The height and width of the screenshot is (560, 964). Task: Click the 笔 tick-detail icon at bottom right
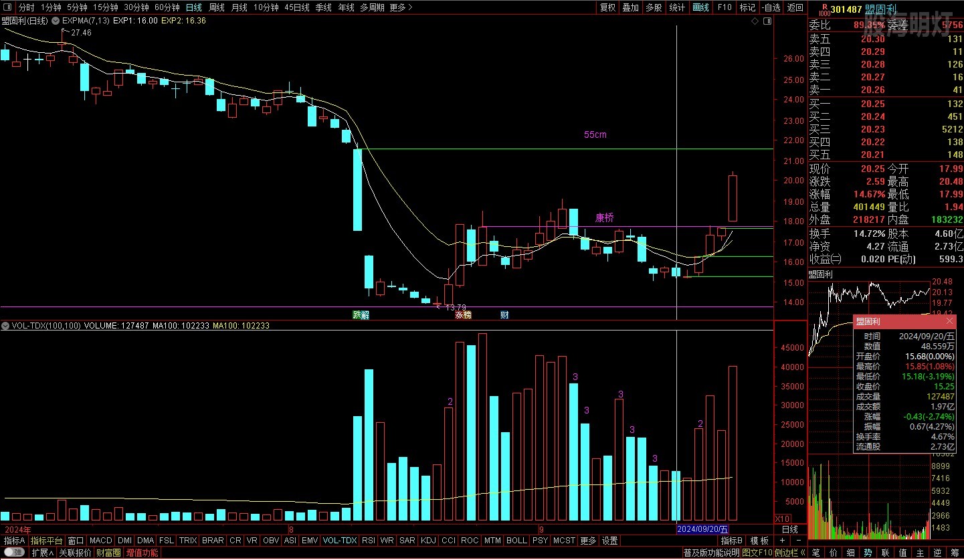pyautogui.click(x=815, y=553)
